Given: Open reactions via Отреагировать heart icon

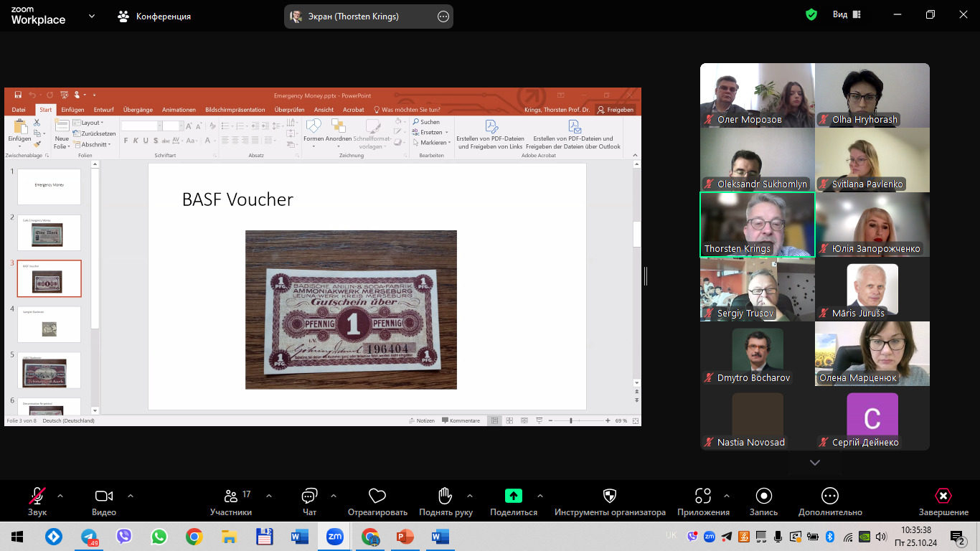Looking at the screenshot, I should point(377,496).
